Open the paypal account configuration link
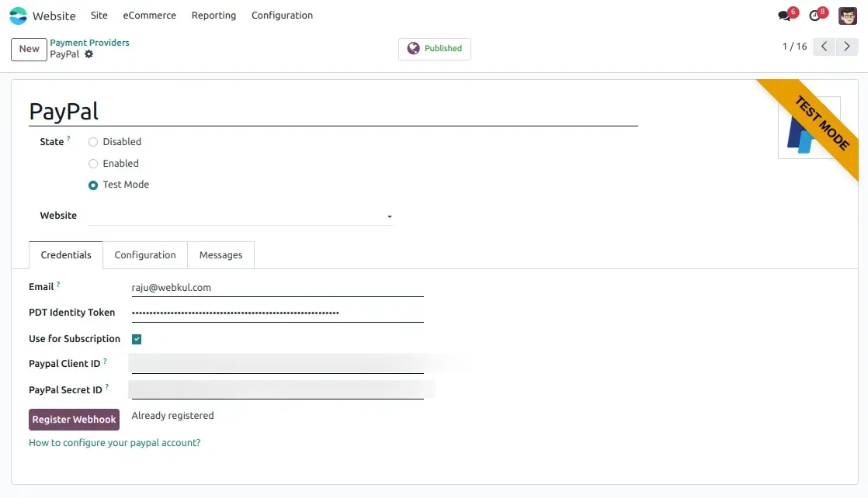 115,442
